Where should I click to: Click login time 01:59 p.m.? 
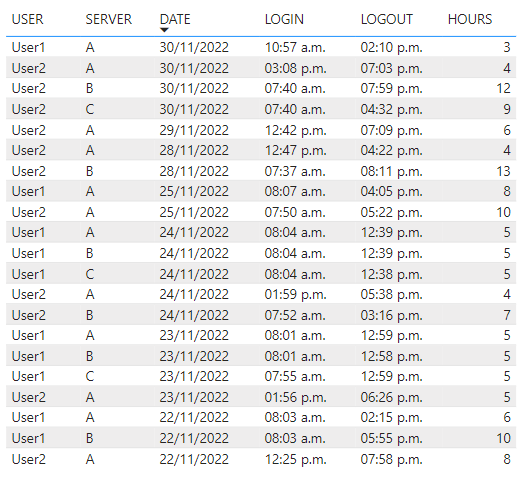tap(295, 295)
